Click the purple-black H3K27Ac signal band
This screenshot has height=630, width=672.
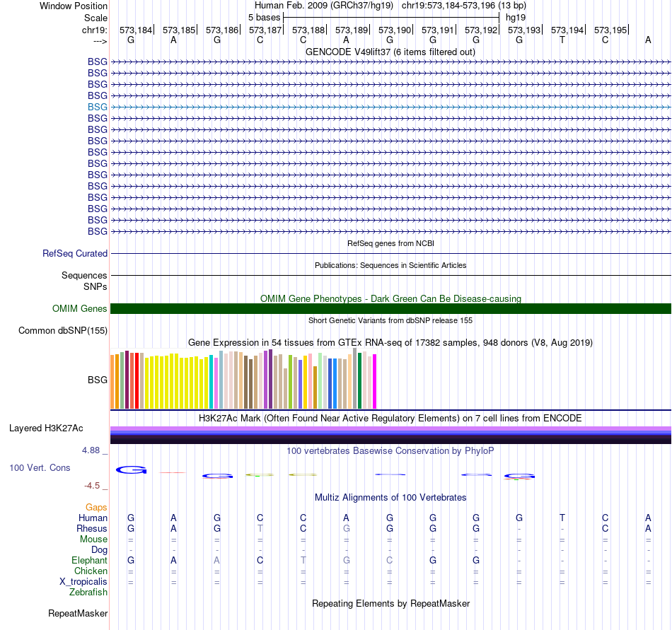390,435
